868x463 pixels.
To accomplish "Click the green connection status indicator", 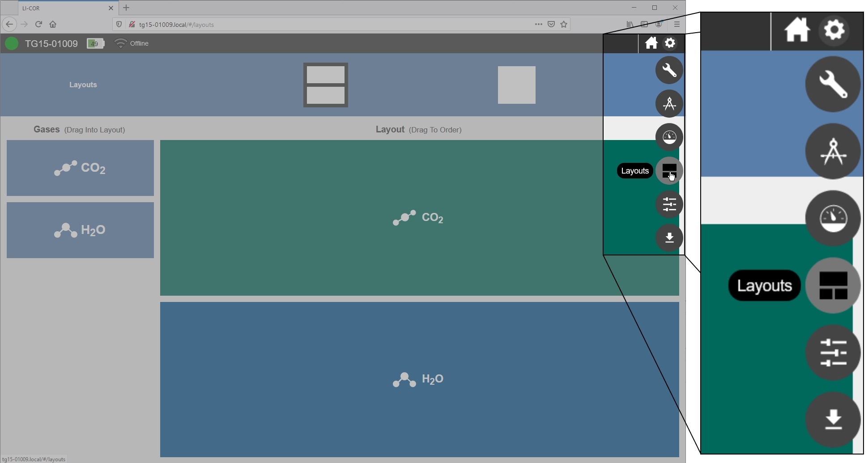I will click(12, 43).
